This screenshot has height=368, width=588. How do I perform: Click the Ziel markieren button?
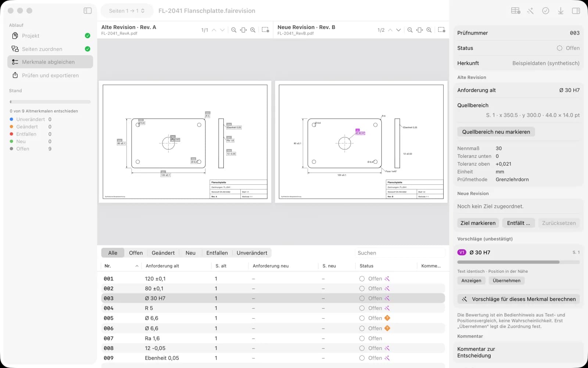coord(478,223)
